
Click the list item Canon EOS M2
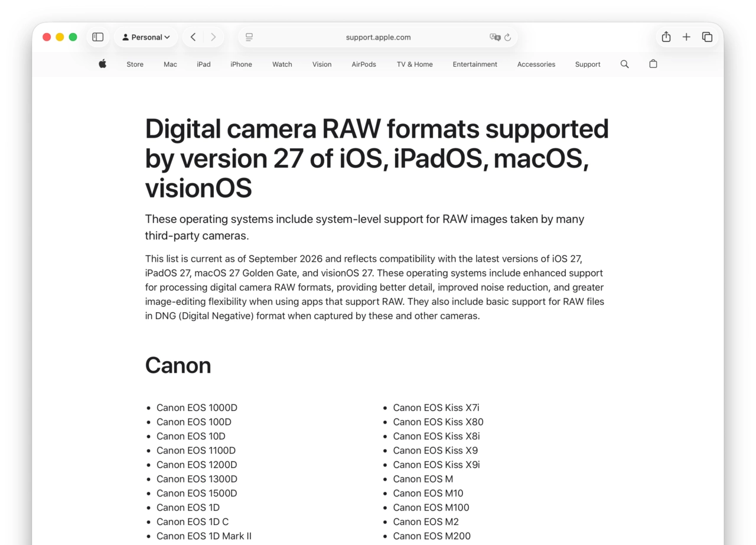coord(426,521)
